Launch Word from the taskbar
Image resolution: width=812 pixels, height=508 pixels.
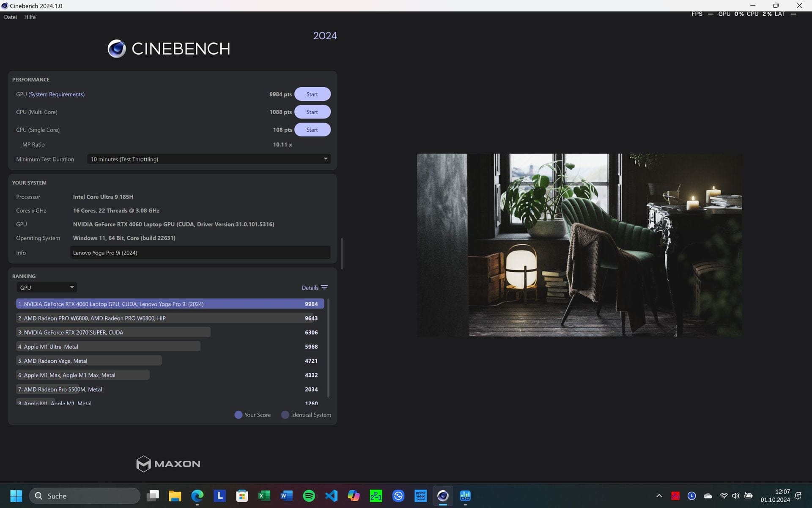pyautogui.click(x=287, y=496)
